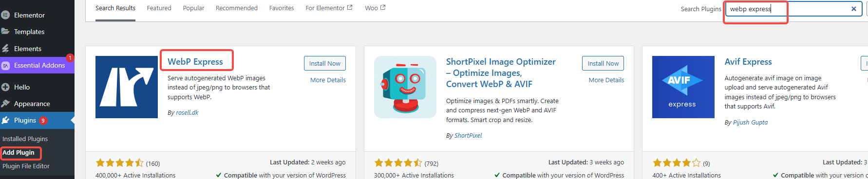
Task: Switch to the Favorites tab
Action: (282, 8)
